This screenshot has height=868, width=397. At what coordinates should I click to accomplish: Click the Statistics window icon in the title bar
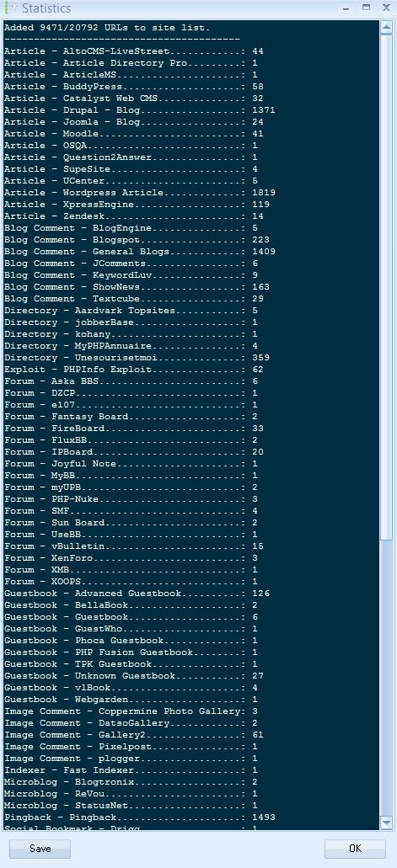tap(10, 8)
